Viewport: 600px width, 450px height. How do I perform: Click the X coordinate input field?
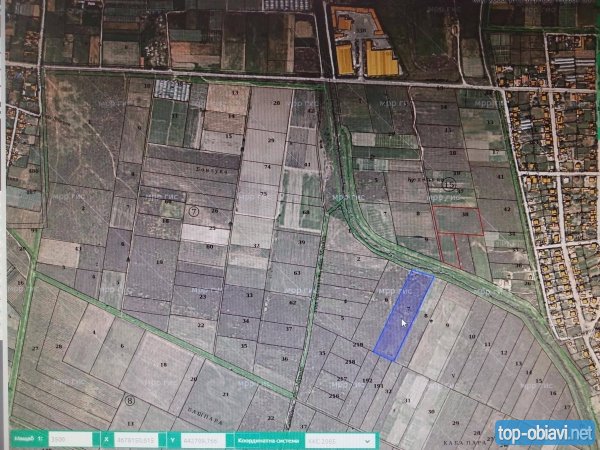coord(136,440)
